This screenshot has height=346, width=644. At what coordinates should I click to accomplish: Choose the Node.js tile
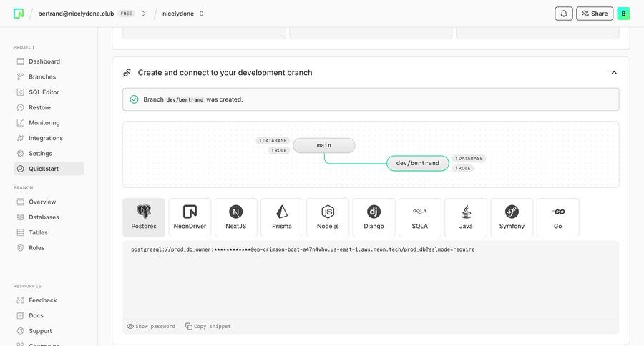click(x=328, y=217)
